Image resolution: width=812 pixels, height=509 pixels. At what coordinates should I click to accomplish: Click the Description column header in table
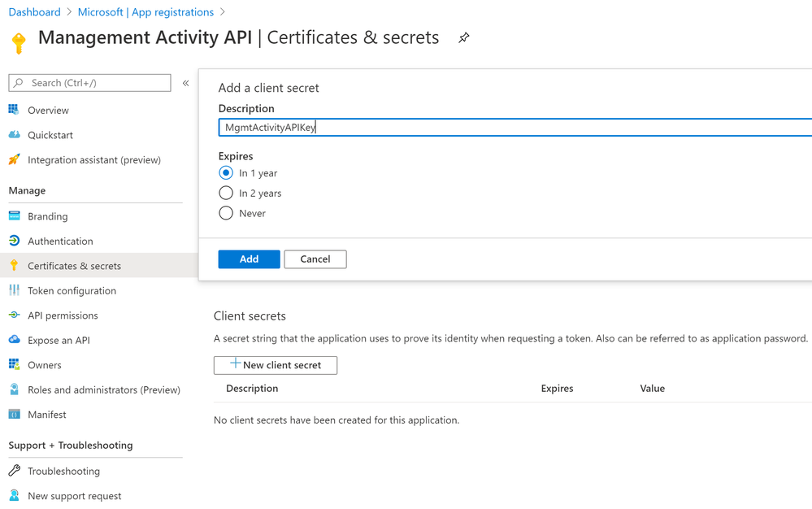click(x=252, y=389)
